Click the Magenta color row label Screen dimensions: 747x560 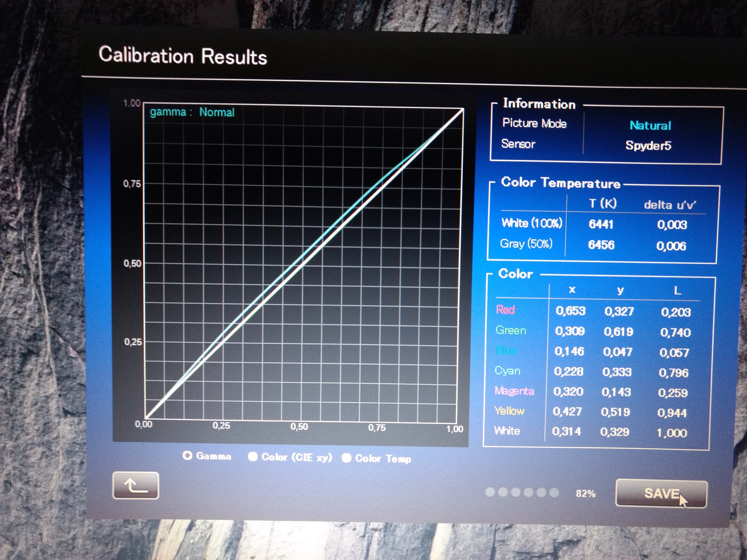tap(514, 391)
